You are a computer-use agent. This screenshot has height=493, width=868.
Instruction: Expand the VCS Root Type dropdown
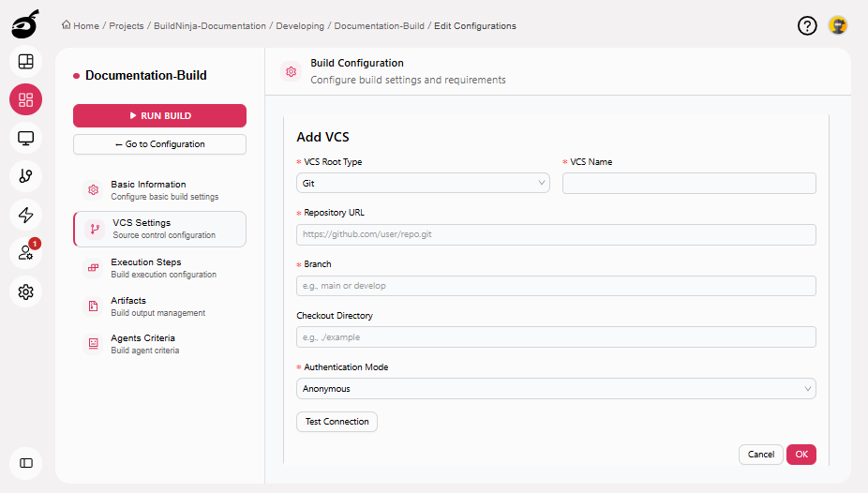pyautogui.click(x=423, y=184)
